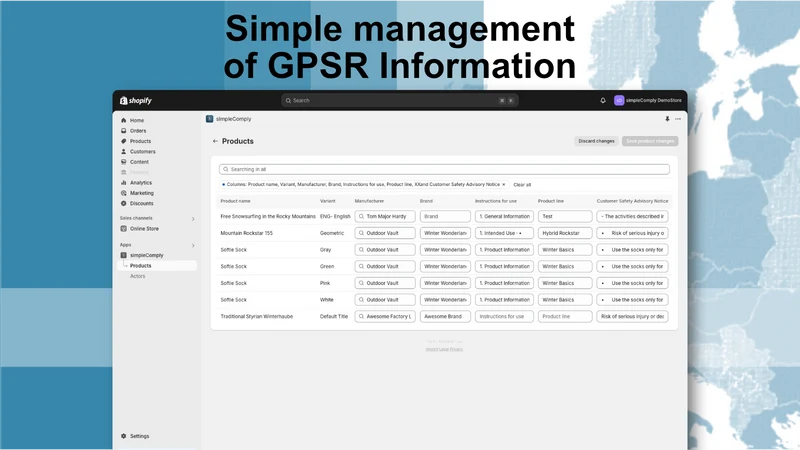This screenshot has height=450, width=800.
Task: Edit Product line for Softie Sock Green
Action: [x=565, y=266]
